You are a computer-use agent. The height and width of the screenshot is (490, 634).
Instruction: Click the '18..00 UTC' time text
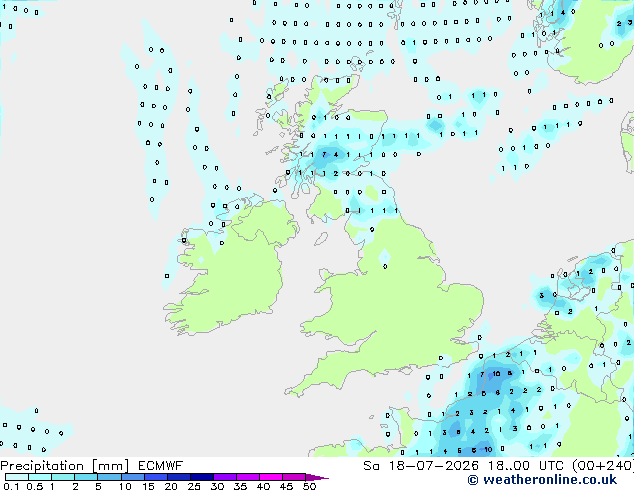(525, 466)
